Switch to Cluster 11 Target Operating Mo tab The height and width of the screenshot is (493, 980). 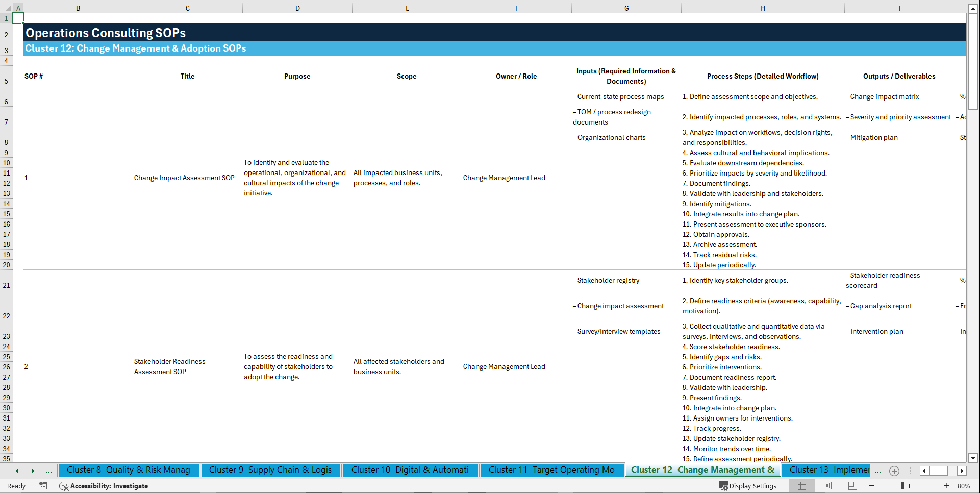coord(551,470)
